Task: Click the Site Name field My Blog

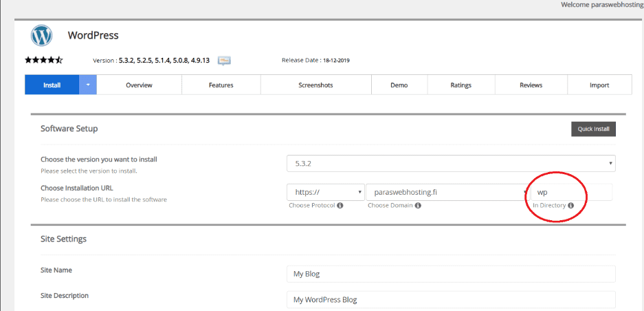Action: coord(451,274)
